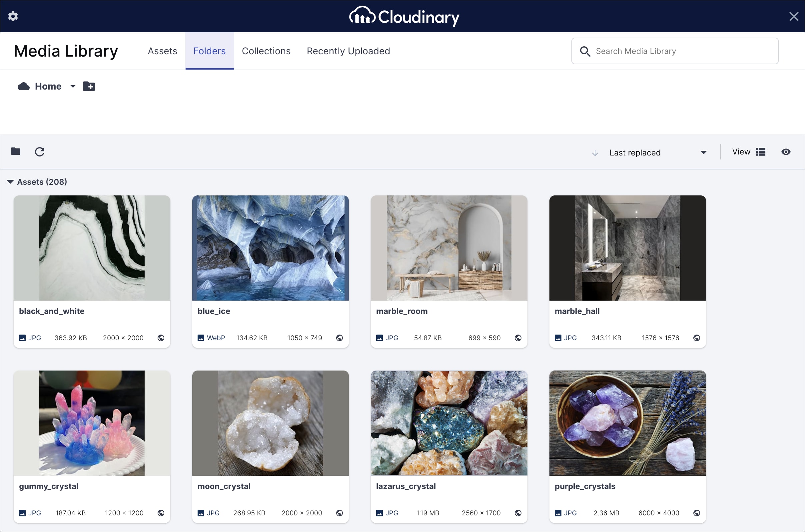Open the Home folder dropdown arrow
Viewport: 805px width, 532px height.
(x=73, y=87)
